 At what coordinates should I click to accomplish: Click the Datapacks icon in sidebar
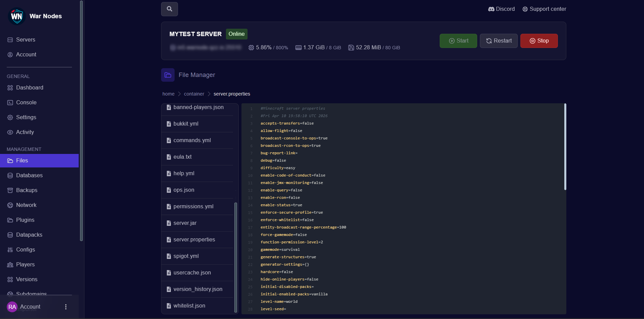pyautogui.click(x=10, y=235)
